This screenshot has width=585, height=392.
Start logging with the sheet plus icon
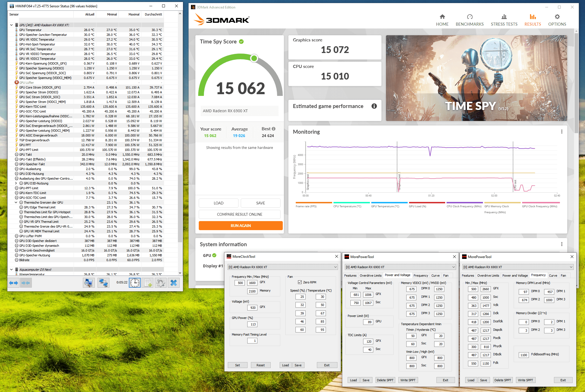click(x=147, y=283)
